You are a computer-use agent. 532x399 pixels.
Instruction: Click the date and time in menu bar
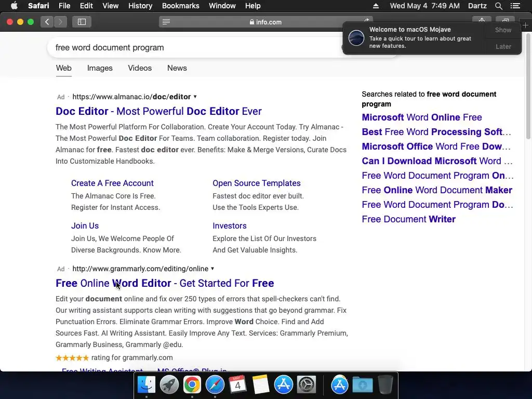click(425, 6)
